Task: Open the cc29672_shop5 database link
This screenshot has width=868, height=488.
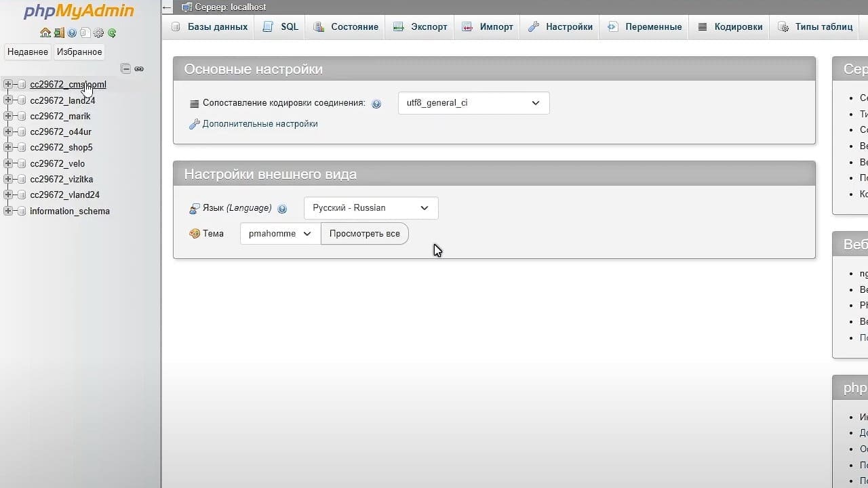Action: coord(61,148)
